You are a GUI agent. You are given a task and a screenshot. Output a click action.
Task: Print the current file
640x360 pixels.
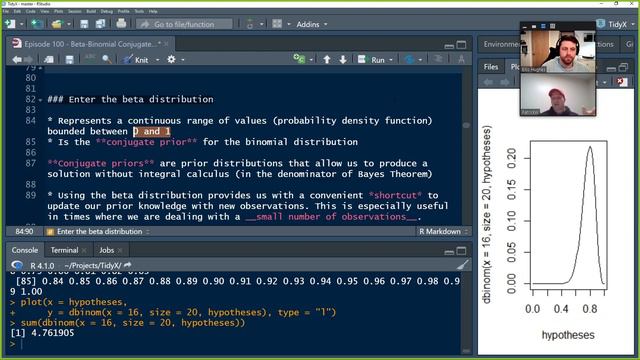(121, 24)
